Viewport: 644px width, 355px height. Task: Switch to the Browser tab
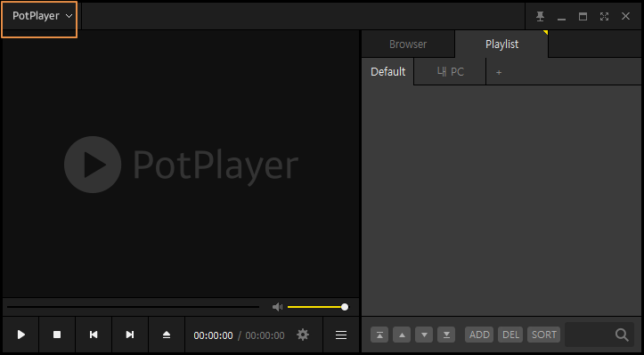(408, 44)
